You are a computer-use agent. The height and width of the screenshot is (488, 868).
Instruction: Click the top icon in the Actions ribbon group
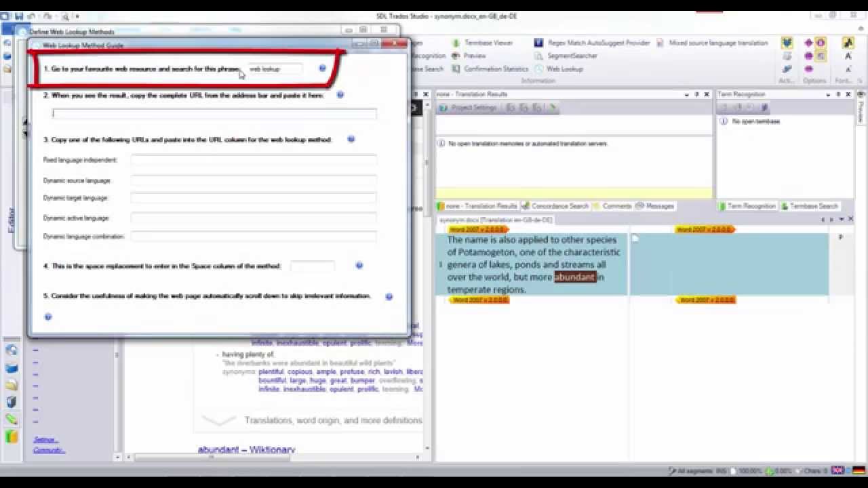click(x=787, y=43)
